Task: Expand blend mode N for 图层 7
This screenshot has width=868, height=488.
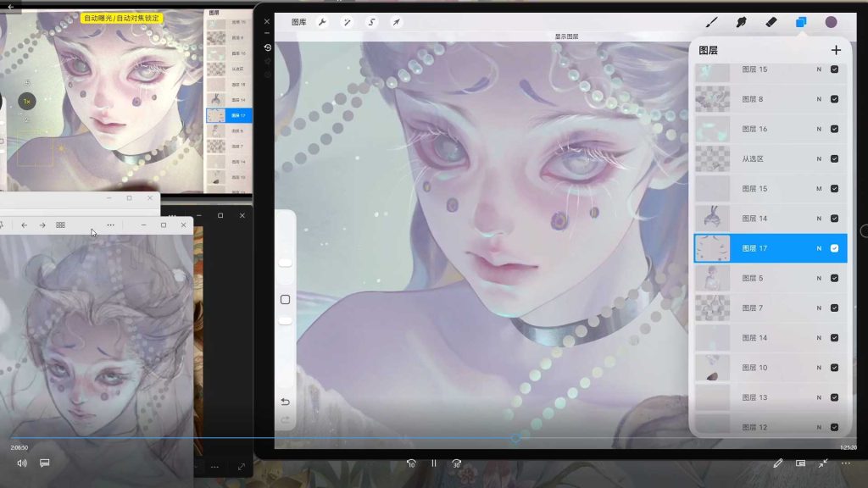Action: pos(819,308)
